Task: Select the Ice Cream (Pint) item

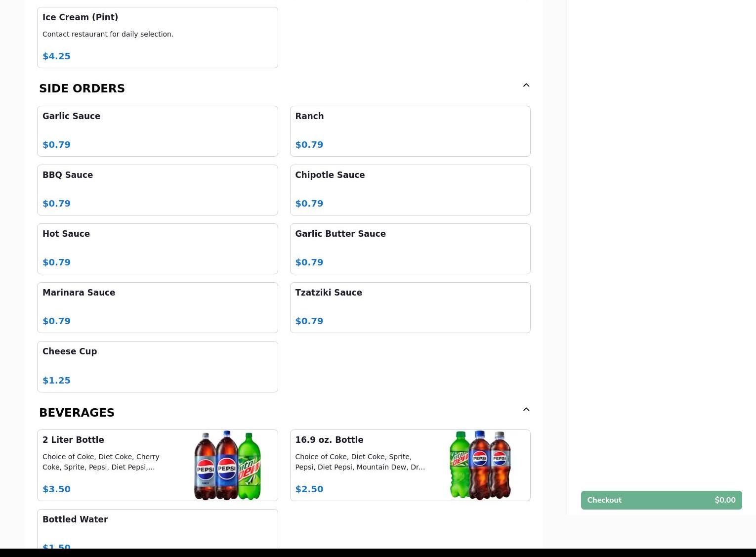Action: [158, 38]
